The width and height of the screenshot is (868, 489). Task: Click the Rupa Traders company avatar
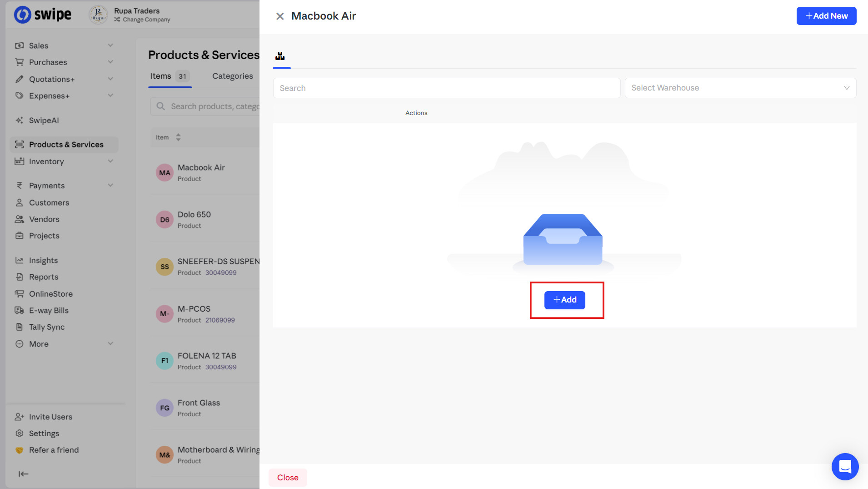point(98,15)
